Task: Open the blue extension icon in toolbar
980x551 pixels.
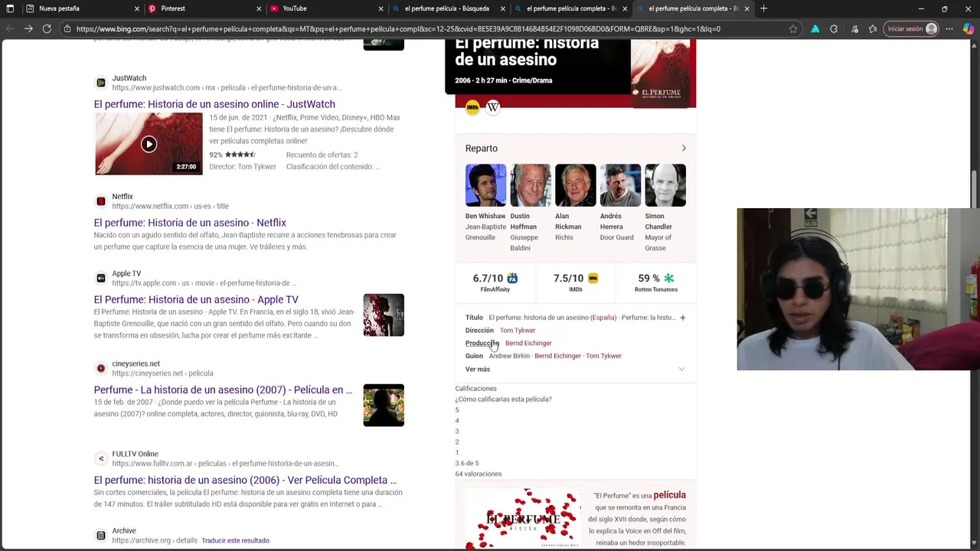Action: [815, 29]
